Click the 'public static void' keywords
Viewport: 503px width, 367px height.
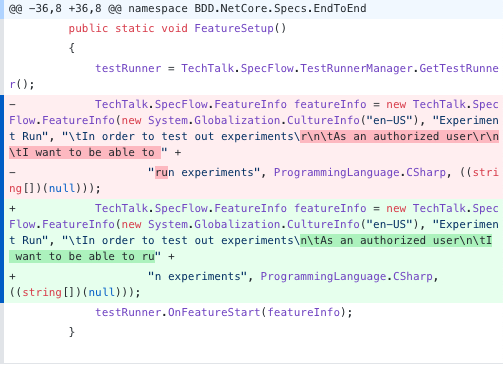pyautogui.click(x=128, y=28)
